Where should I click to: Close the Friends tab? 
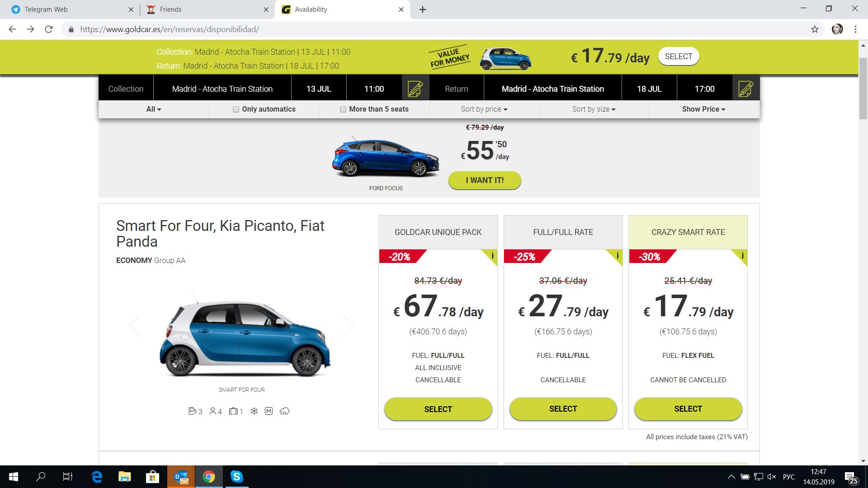click(x=266, y=9)
